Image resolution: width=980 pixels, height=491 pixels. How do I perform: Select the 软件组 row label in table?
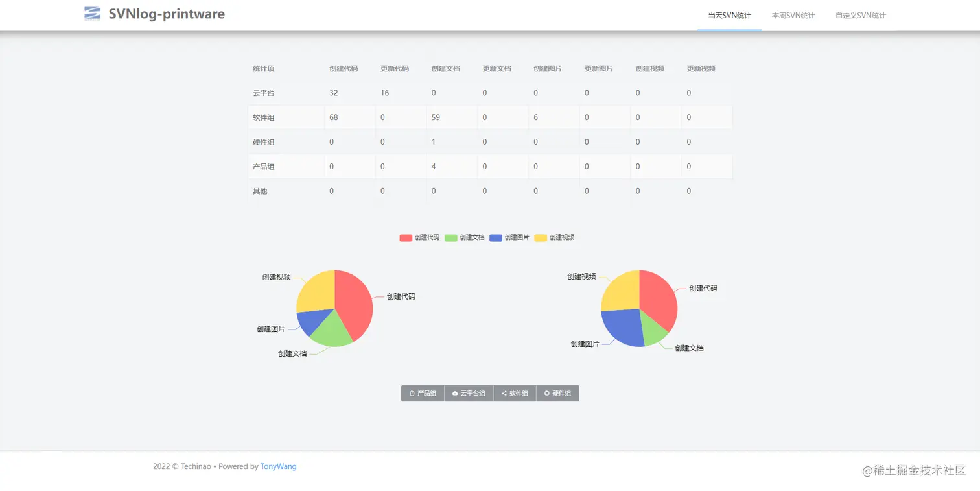(x=263, y=118)
